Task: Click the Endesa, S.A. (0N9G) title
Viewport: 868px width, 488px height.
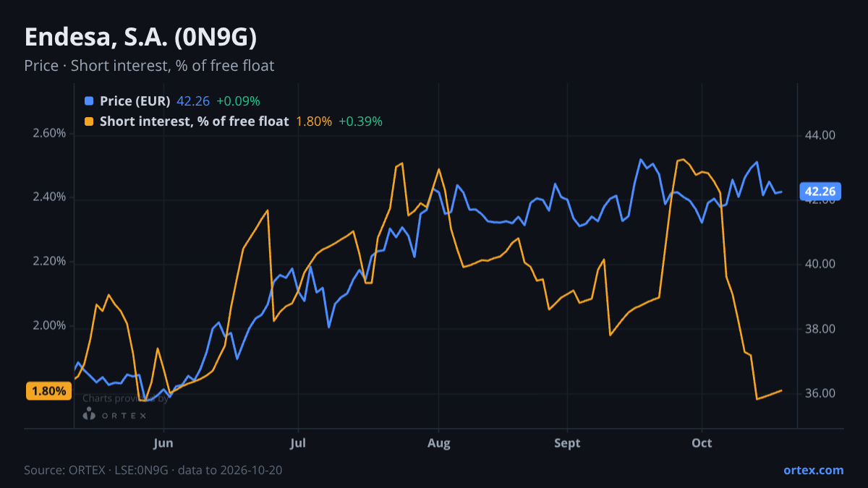Action: pos(140,38)
